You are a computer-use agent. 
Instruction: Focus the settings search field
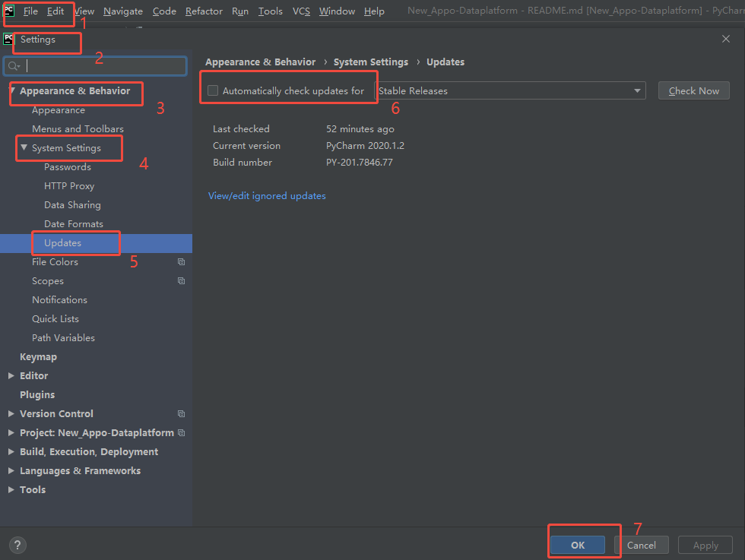point(96,66)
